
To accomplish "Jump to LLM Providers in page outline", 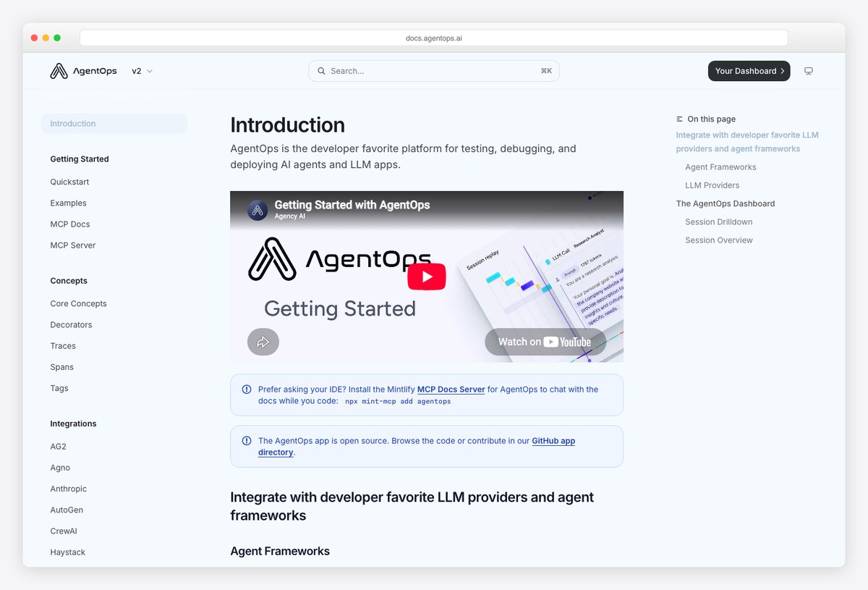I will [712, 185].
